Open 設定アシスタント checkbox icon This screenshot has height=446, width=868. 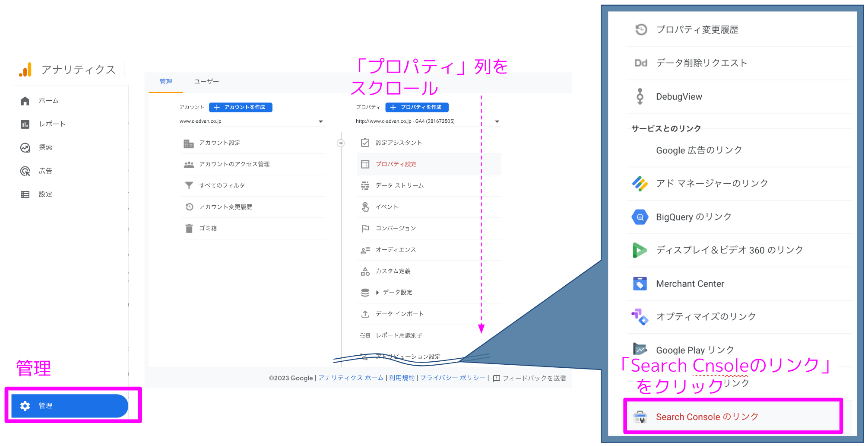click(x=365, y=143)
